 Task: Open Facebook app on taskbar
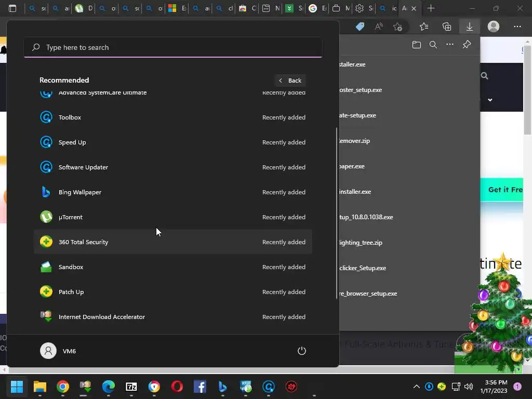pyautogui.click(x=200, y=387)
